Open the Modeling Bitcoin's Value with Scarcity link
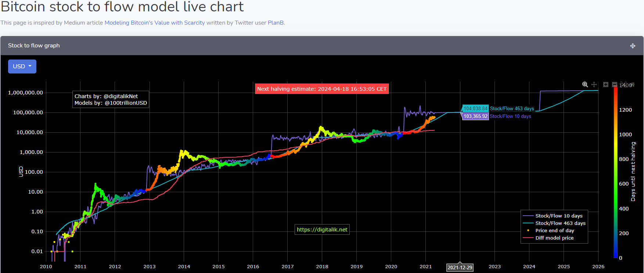The height and width of the screenshot is (273, 644). click(155, 23)
